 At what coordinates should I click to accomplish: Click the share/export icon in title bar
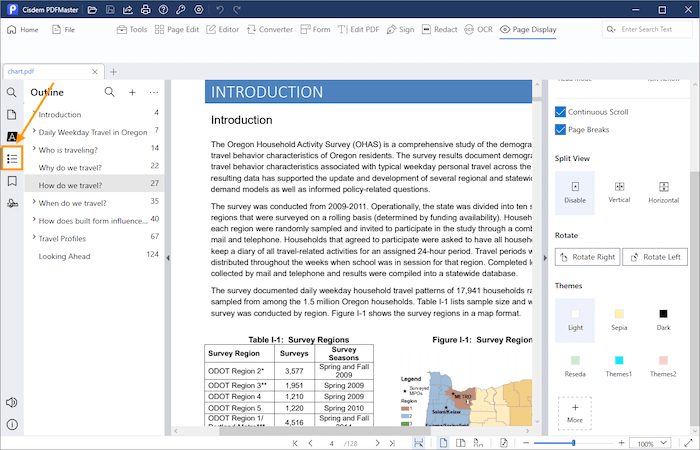pos(128,9)
